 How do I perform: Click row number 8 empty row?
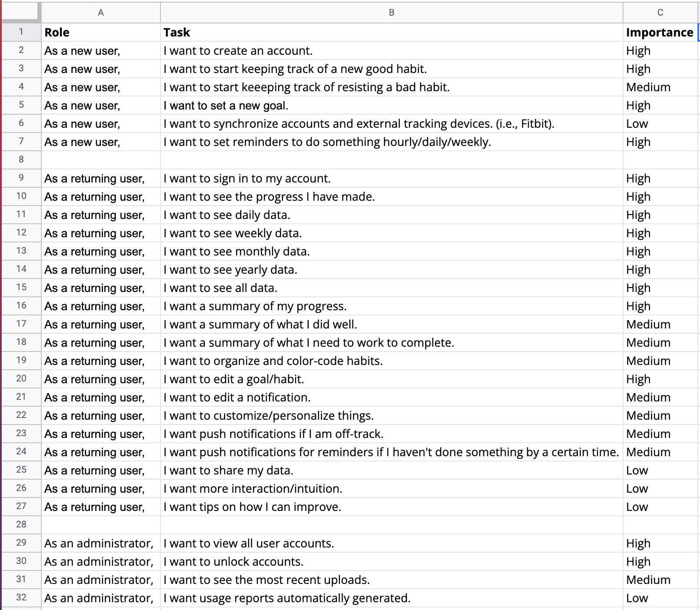21,160
